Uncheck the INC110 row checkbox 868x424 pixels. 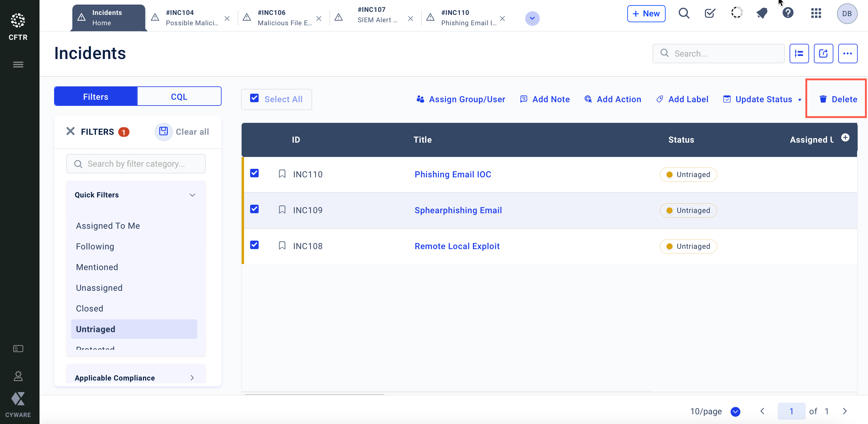coord(254,173)
